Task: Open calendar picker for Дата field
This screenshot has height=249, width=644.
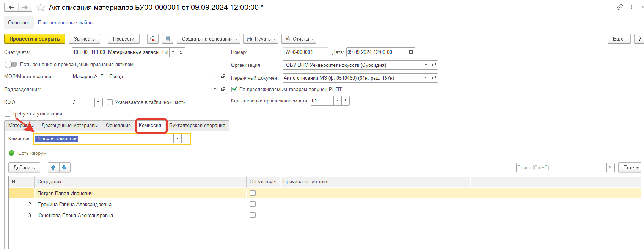Action: click(411, 52)
